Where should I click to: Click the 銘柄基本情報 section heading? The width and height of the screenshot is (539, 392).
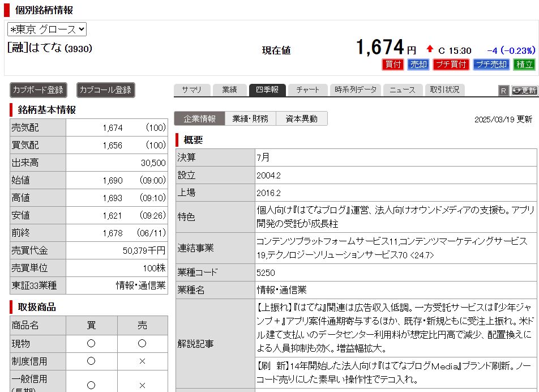tap(47, 110)
